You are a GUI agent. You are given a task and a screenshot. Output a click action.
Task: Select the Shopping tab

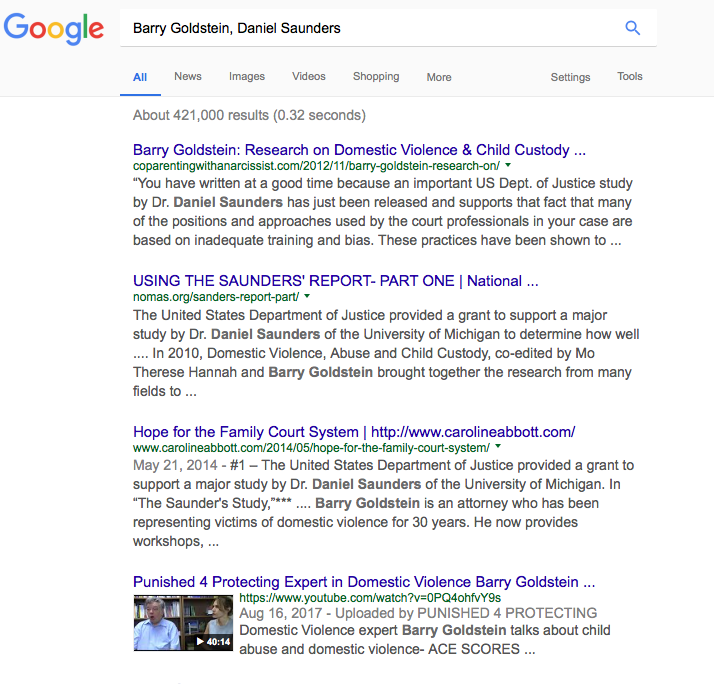(376, 77)
